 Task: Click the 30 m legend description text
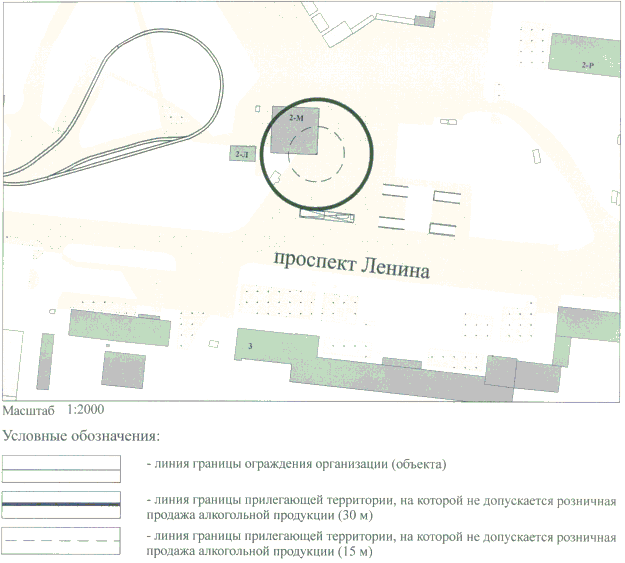tap(380, 507)
